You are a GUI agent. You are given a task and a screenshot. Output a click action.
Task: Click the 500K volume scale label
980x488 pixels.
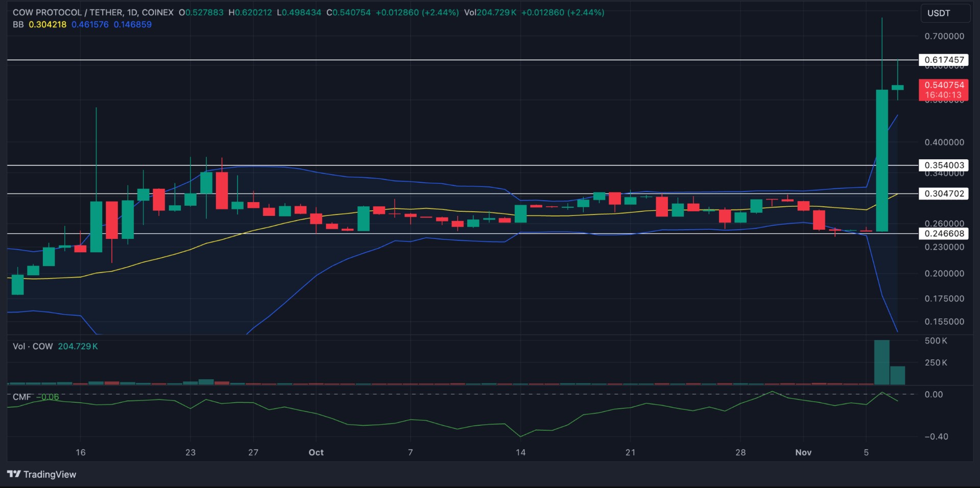(x=936, y=340)
